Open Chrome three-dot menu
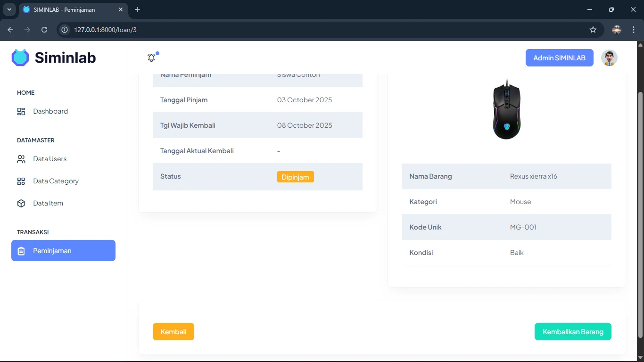 tap(634, 30)
